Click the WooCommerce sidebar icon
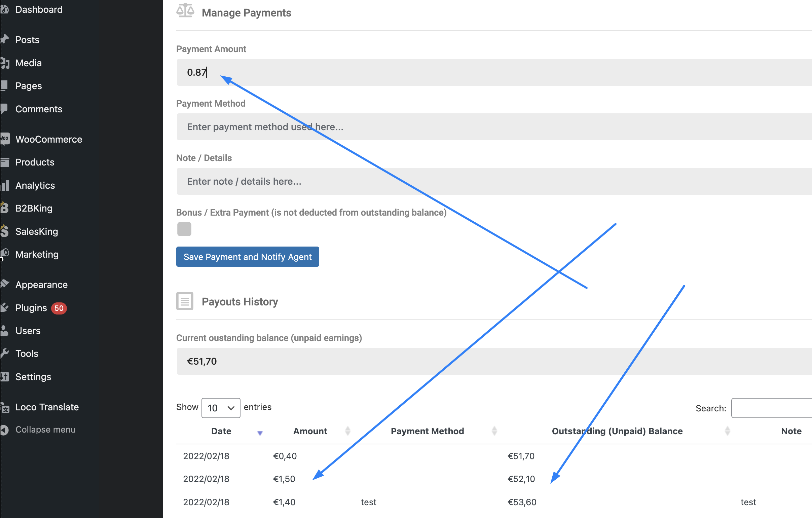 [x=5, y=139]
